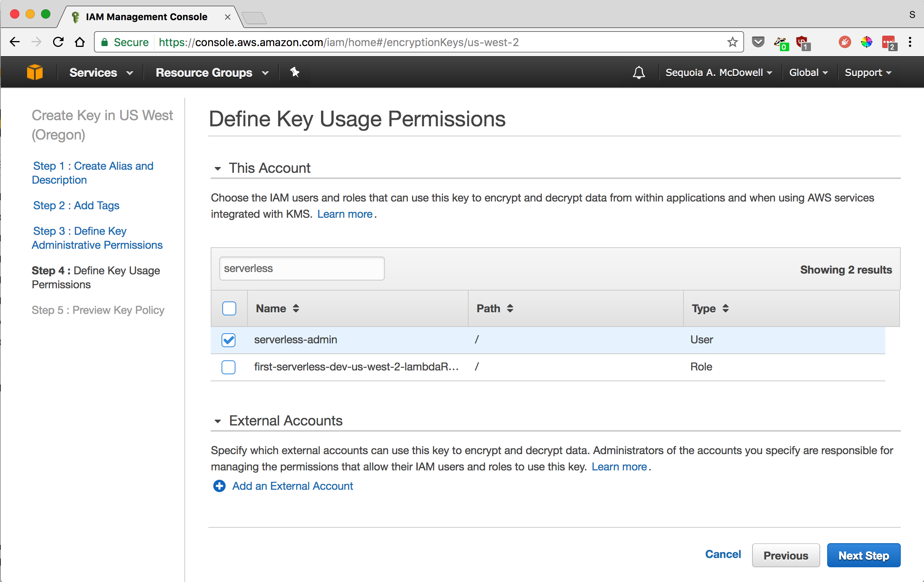
Task: Open Learn more link under This Account
Action: click(x=345, y=214)
